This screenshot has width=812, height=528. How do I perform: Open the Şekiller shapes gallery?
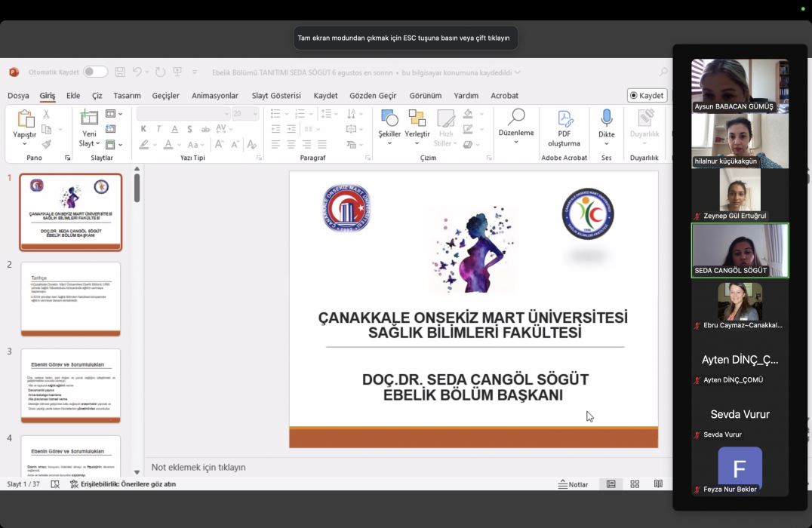click(x=389, y=127)
